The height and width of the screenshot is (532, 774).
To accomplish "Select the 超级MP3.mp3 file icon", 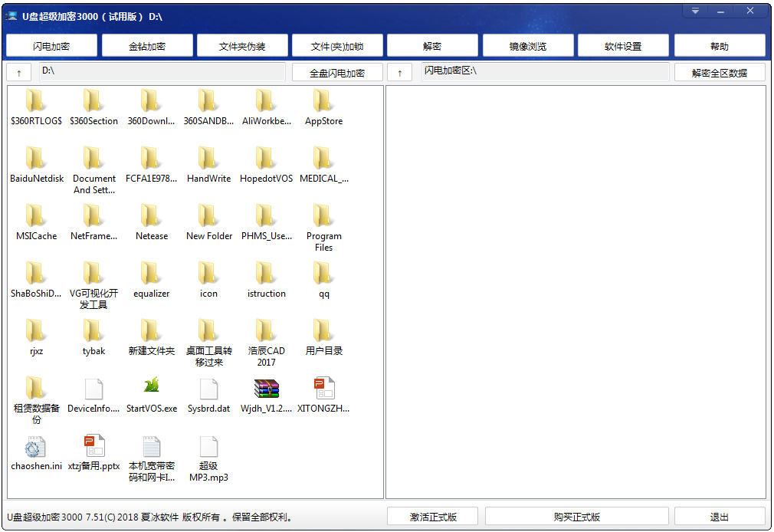I will coord(208,447).
